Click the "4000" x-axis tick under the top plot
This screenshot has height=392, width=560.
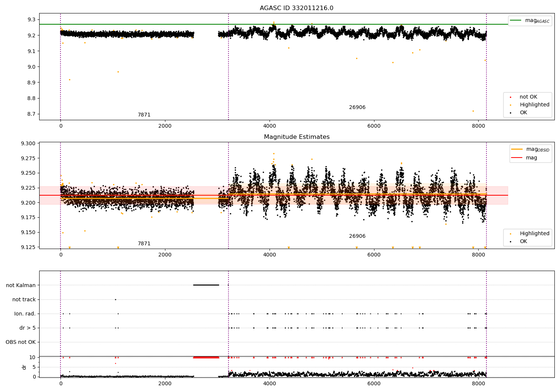click(x=270, y=126)
